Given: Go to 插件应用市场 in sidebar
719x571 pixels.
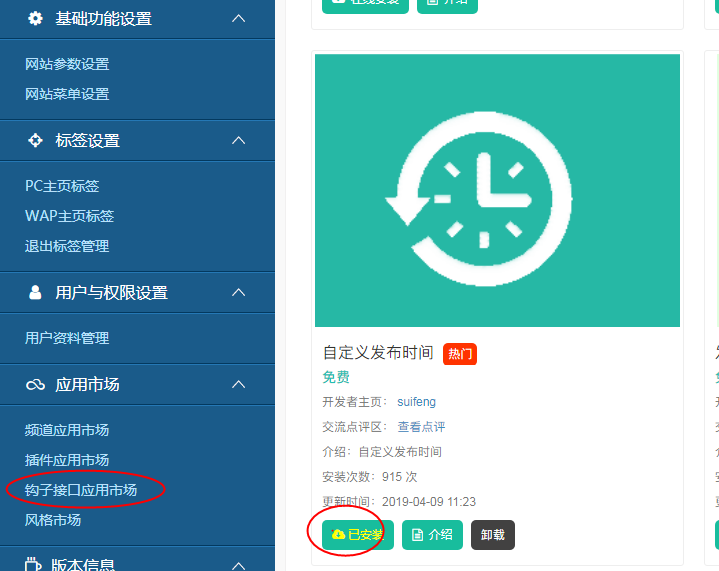Looking at the screenshot, I should tap(67, 460).
